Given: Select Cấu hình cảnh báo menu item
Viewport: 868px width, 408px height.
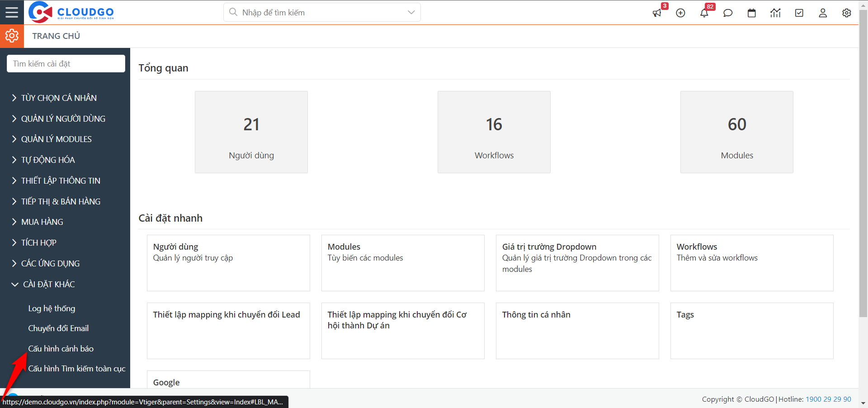Looking at the screenshot, I should 61,349.
